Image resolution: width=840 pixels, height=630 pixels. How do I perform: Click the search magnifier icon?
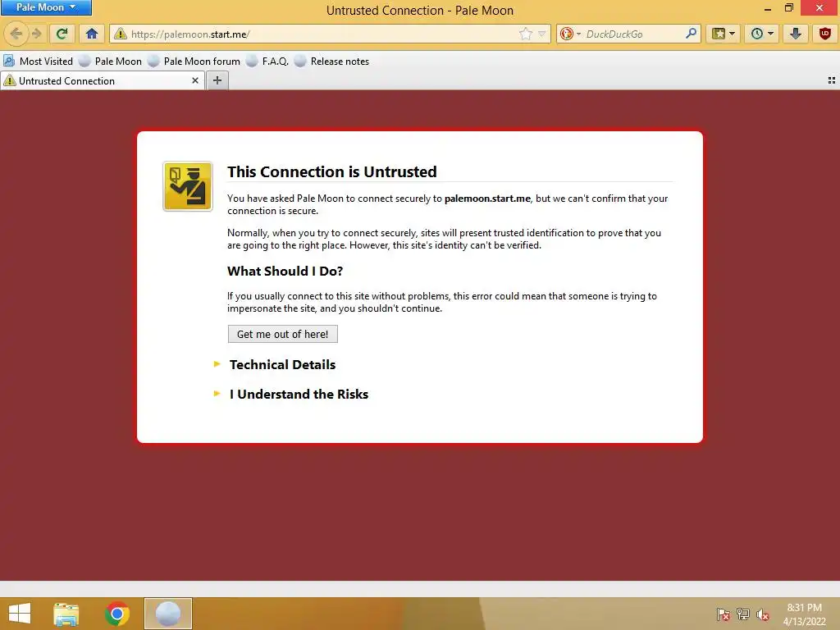[691, 34]
